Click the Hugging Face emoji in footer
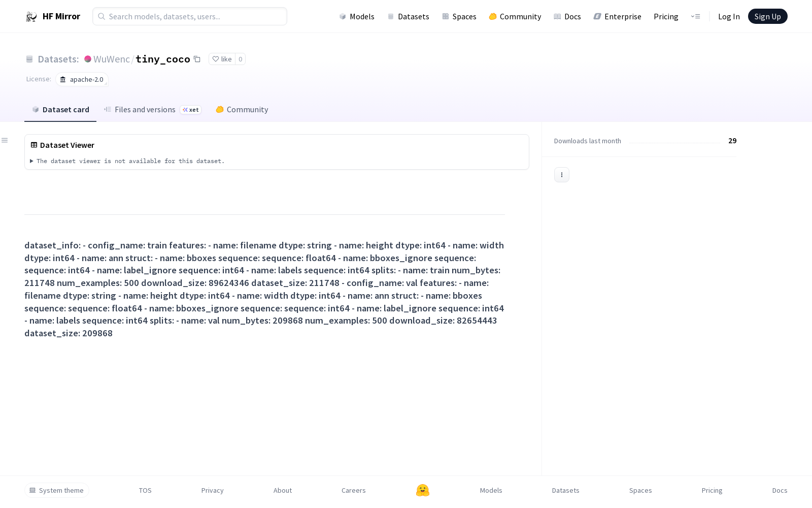 click(422, 490)
